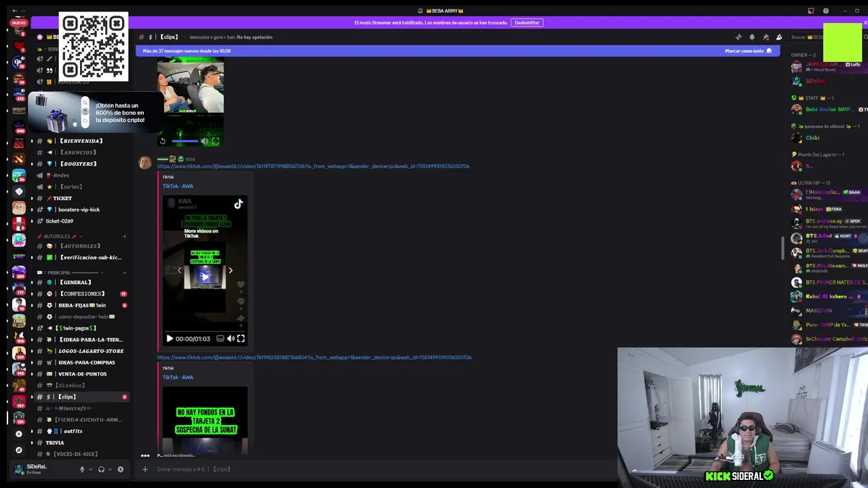This screenshot has width=868, height=488.
Task: Fullscreen the top clip video
Action: pyautogui.click(x=216, y=141)
